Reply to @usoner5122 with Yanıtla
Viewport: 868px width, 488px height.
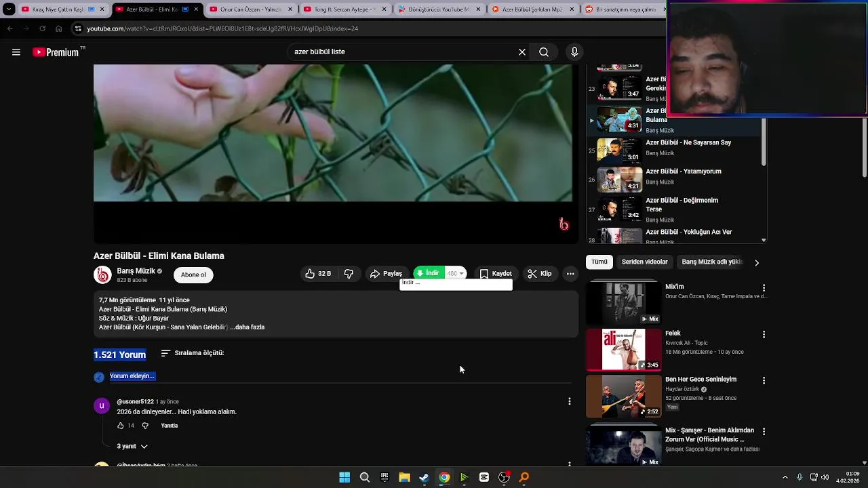[x=170, y=426]
